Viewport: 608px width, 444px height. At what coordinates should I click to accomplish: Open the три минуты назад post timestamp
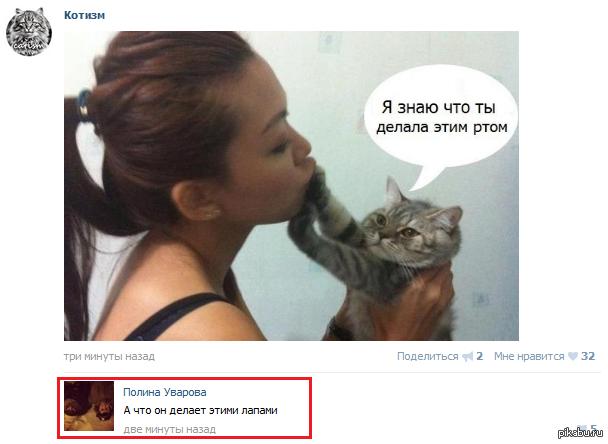[x=109, y=356]
